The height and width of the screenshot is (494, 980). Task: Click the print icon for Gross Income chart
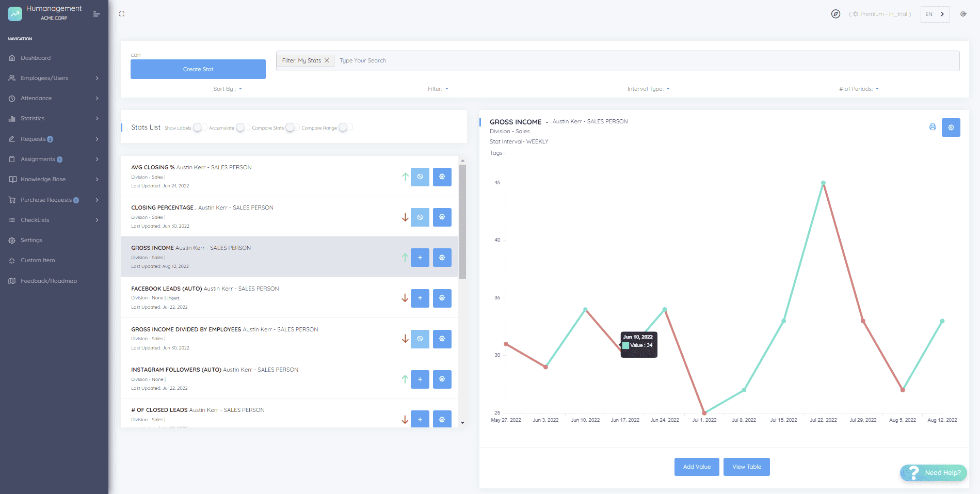click(x=933, y=127)
